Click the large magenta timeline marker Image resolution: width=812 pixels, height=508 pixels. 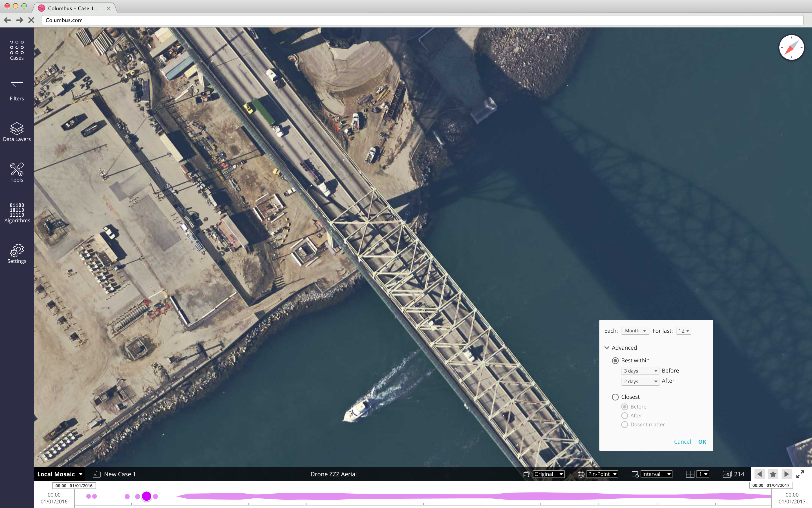[x=147, y=496]
